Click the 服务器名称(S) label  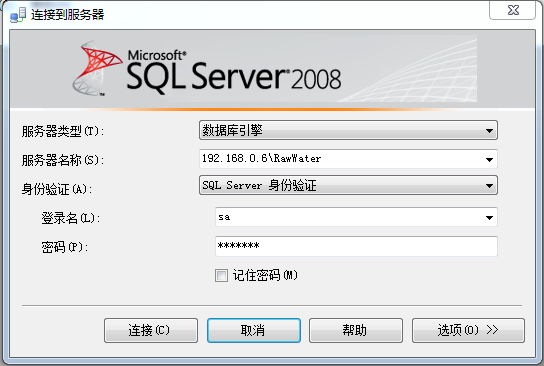tap(63, 160)
